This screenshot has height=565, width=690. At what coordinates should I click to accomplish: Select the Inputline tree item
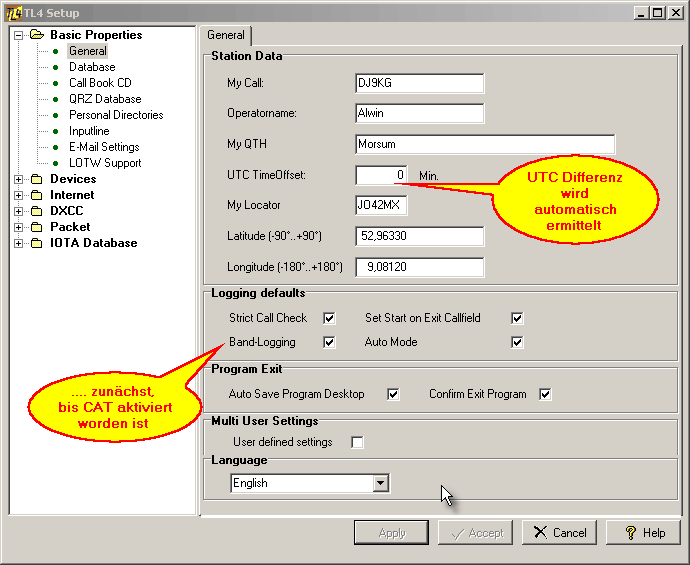89,131
